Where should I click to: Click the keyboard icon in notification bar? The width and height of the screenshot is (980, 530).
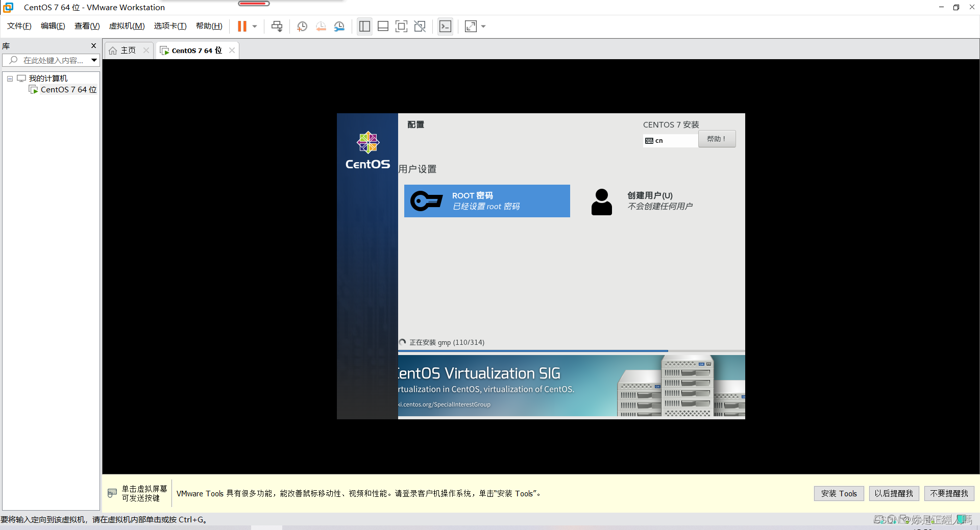click(x=112, y=493)
